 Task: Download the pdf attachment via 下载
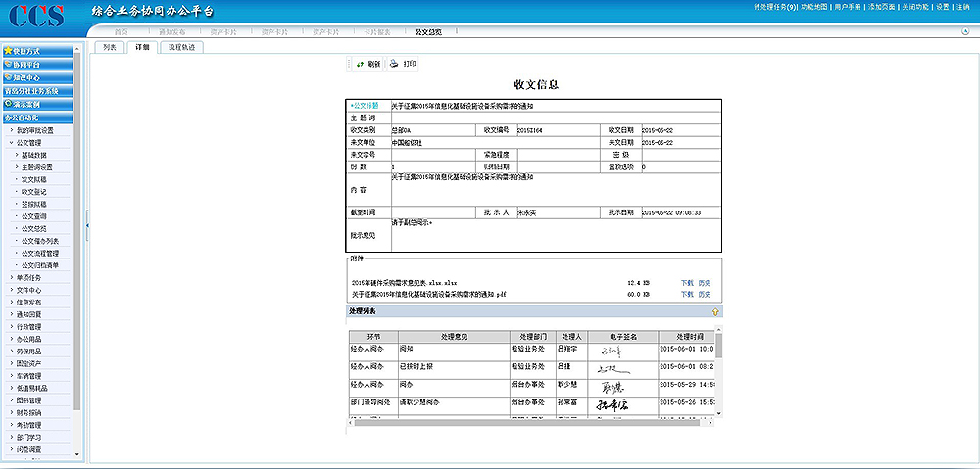coord(687,294)
